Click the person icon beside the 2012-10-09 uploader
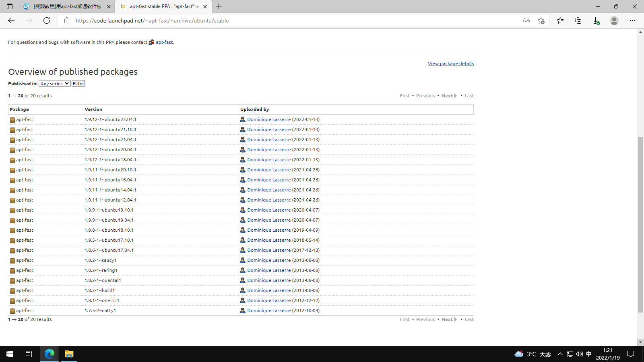Screen dimensions: 644x362 click(x=243, y=311)
